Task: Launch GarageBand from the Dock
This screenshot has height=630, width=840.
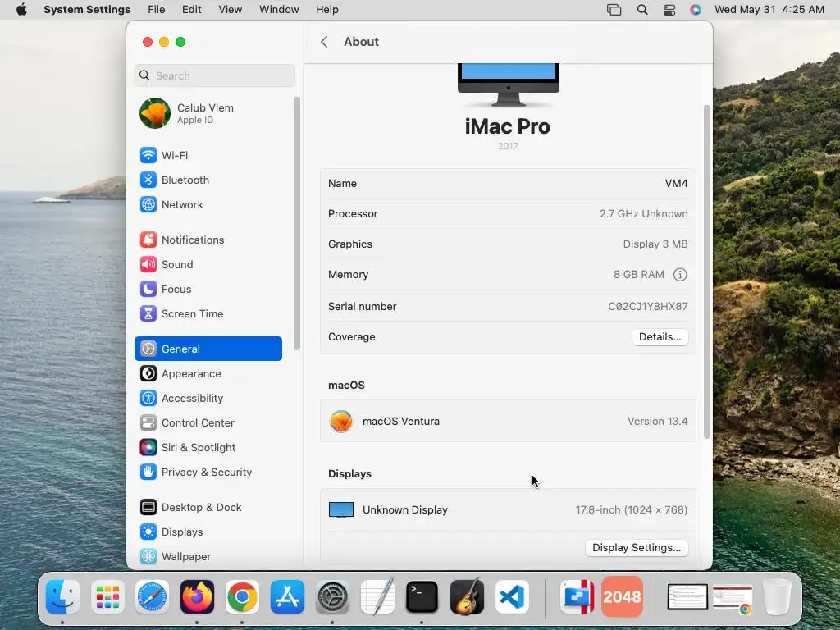Action: pos(467,597)
